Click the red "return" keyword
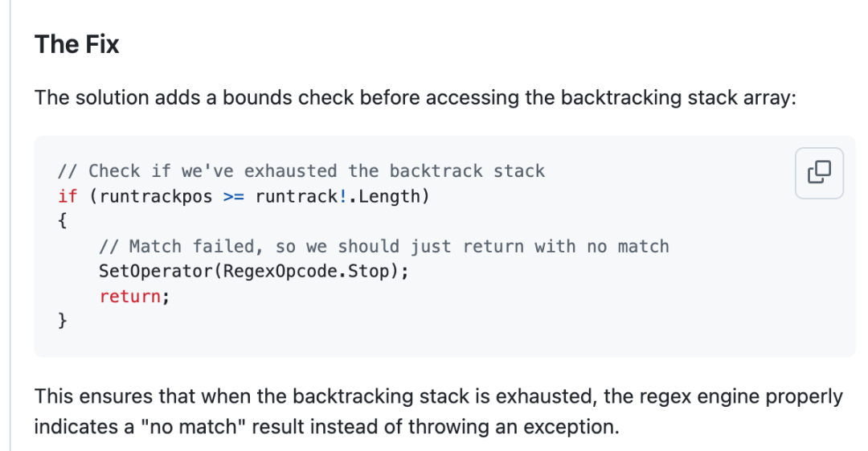Image resolution: width=868 pixels, height=451 pixels. tap(130, 297)
